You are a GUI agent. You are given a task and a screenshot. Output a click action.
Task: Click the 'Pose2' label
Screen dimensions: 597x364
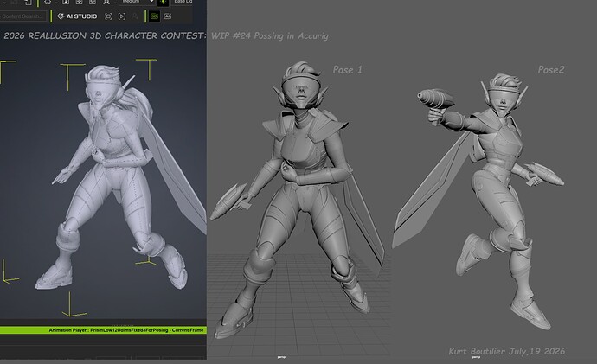551,70
